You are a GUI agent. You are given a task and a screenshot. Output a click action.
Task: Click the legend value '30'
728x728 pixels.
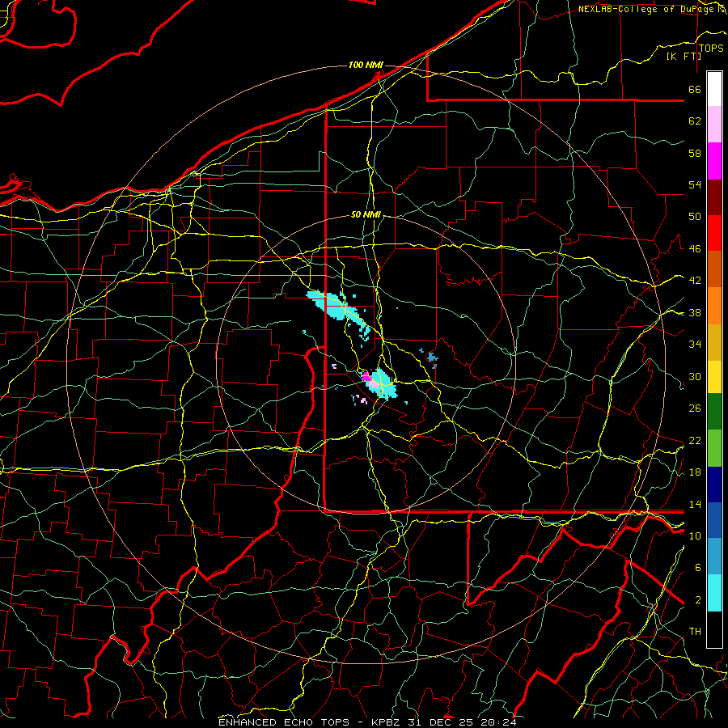[695, 376]
